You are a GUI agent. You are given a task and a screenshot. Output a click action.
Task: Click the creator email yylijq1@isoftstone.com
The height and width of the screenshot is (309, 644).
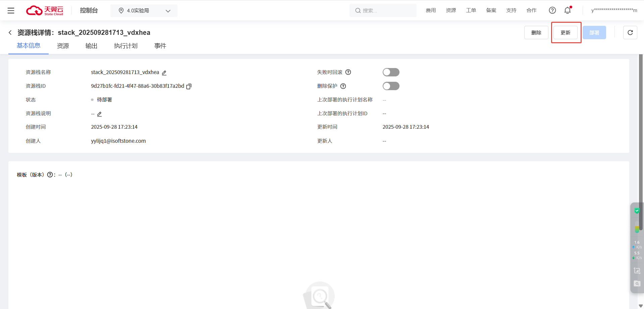pos(118,141)
